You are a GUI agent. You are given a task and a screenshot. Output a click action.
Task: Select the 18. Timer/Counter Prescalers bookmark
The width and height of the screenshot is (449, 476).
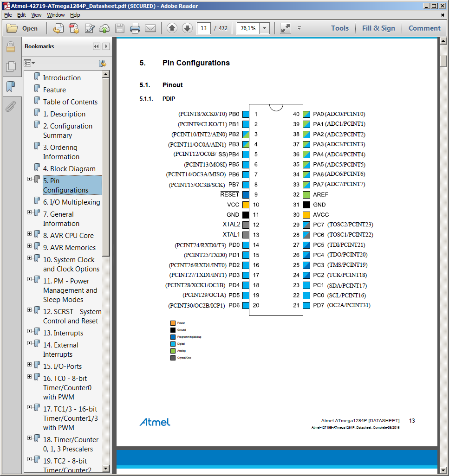coord(71,444)
